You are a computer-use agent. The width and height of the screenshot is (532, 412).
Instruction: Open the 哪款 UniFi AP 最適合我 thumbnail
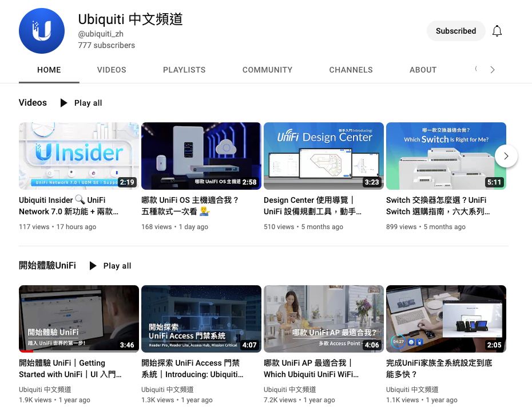[324, 319]
